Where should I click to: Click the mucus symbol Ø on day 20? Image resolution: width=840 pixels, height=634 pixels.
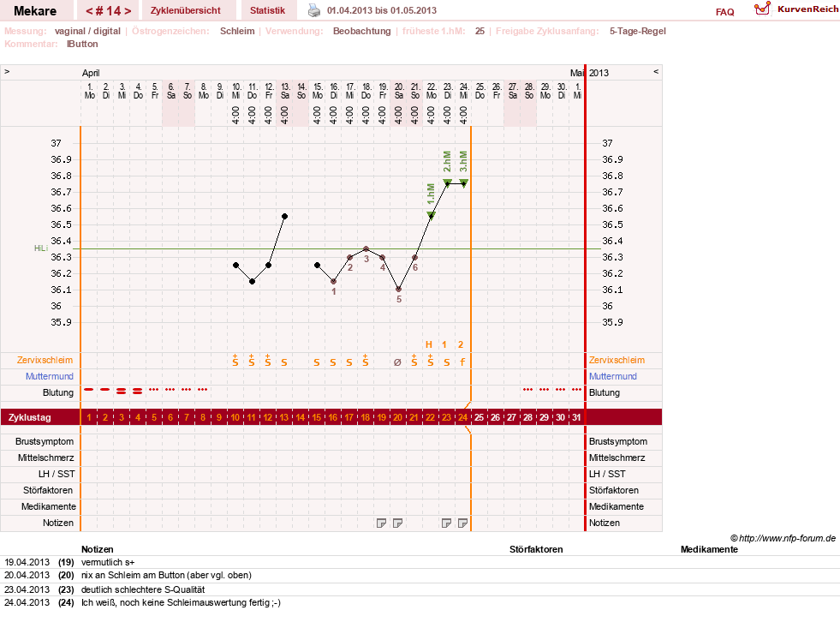click(x=397, y=362)
